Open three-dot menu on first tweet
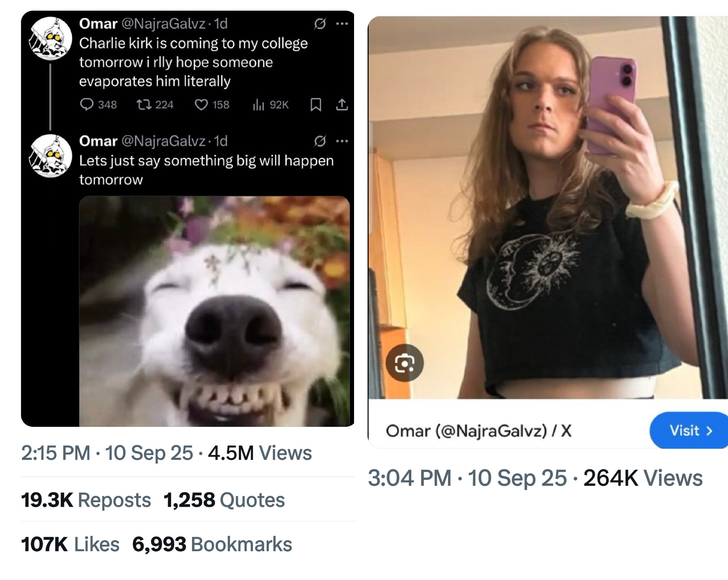The width and height of the screenshot is (728, 580). [x=342, y=24]
